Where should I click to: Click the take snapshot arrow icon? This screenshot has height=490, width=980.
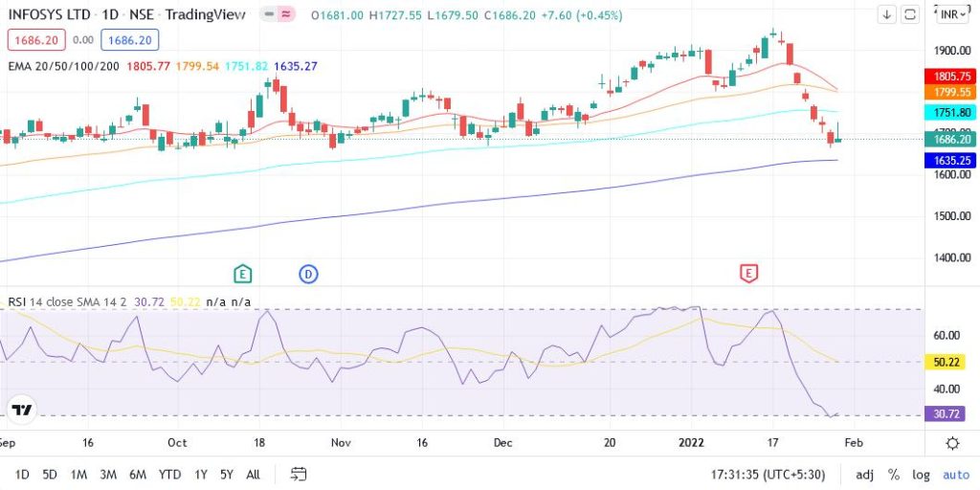pyautogui.click(x=887, y=14)
